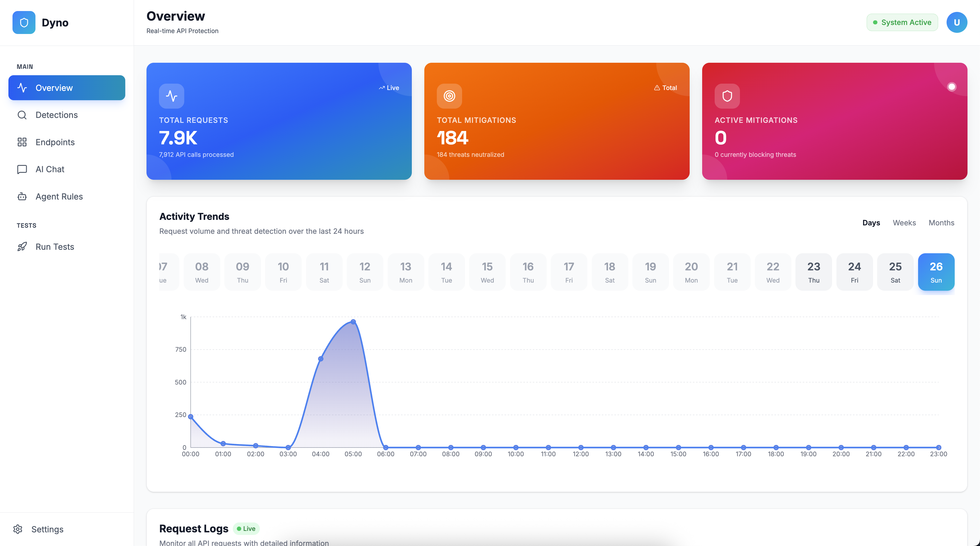Select date 23 Thu in day strip

[x=813, y=272]
